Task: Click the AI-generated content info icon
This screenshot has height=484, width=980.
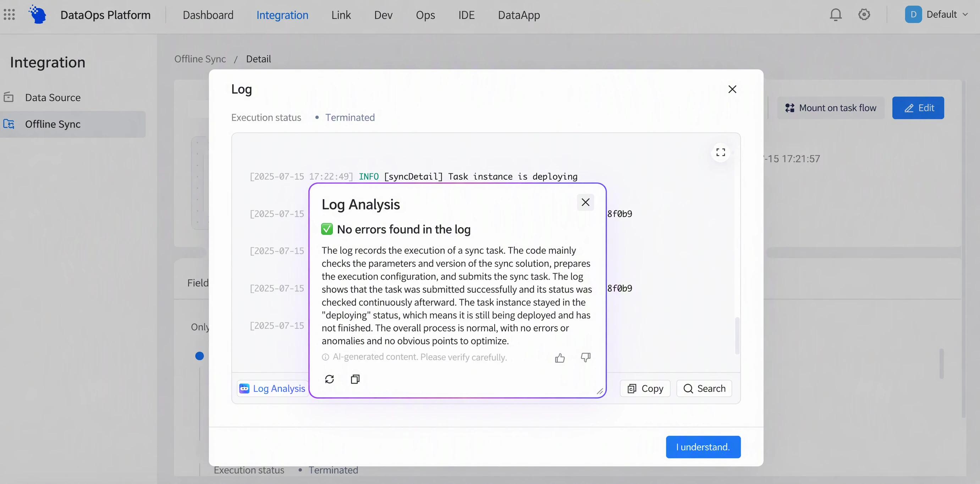Action: point(325,357)
